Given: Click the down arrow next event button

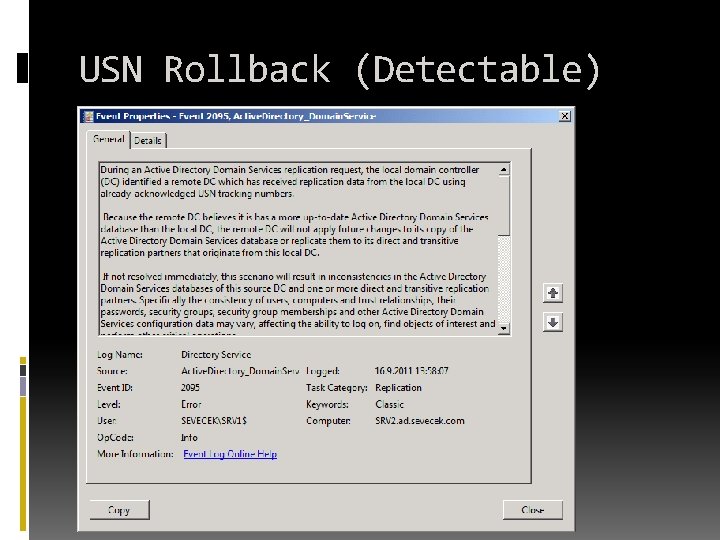Looking at the screenshot, I should tap(553, 322).
